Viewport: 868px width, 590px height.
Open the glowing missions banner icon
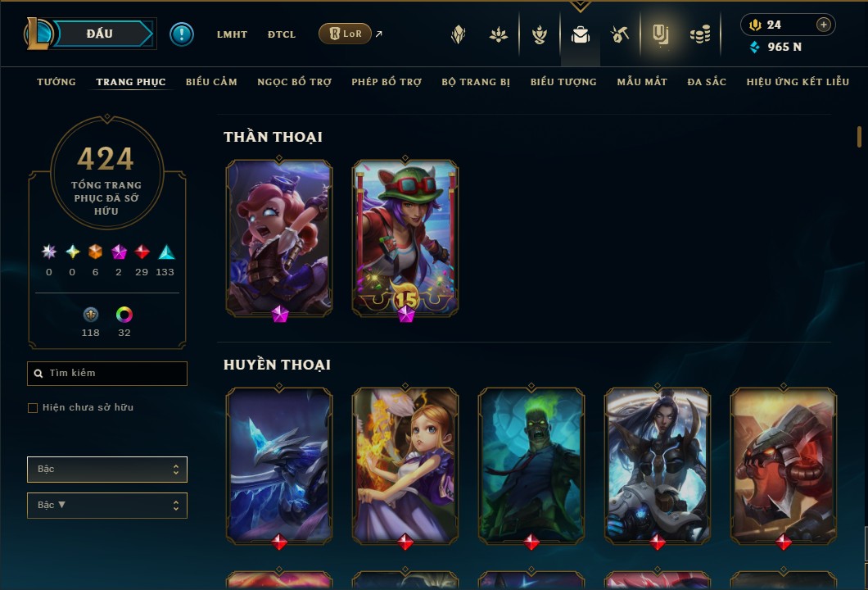660,34
